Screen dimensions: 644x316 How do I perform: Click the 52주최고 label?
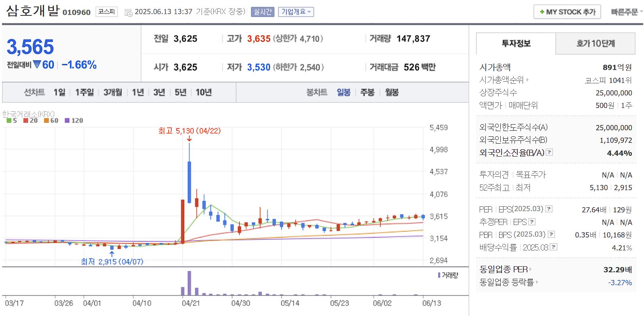[494, 187]
